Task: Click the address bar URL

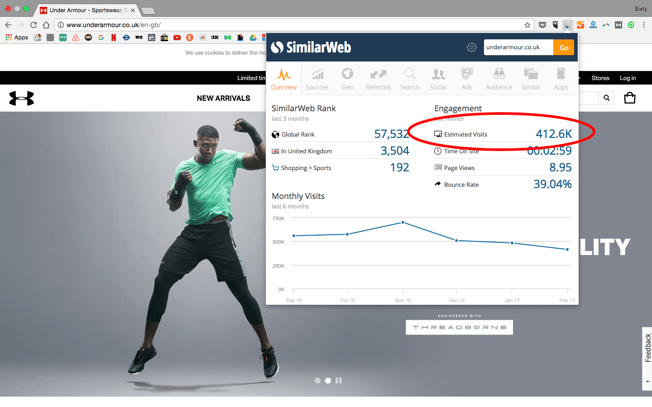Action: [x=114, y=25]
